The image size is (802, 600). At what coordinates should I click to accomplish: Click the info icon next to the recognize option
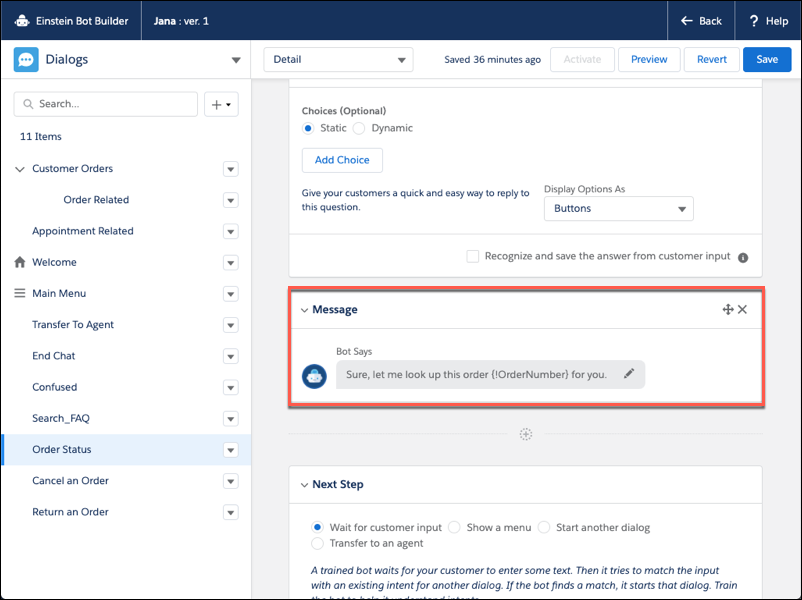(x=742, y=256)
